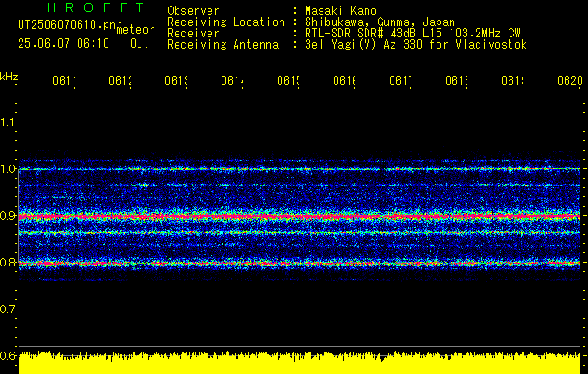Click the 0.8 frequency axis label
588x374 pixels.
pyautogui.click(x=7, y=262)
